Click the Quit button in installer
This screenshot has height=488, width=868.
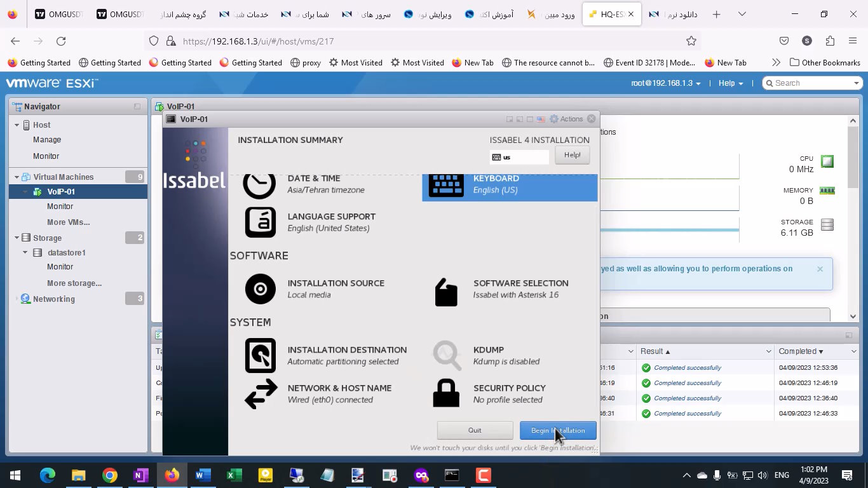tap(475, 430)
